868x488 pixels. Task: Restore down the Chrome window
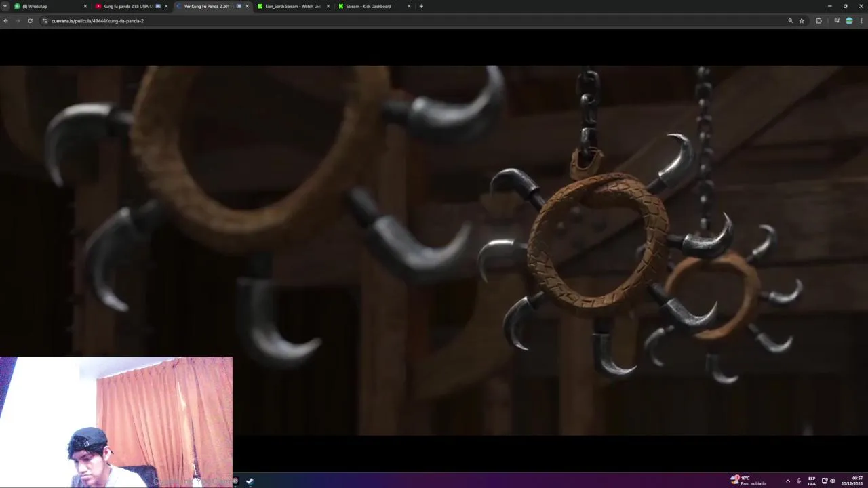[845, 6]
